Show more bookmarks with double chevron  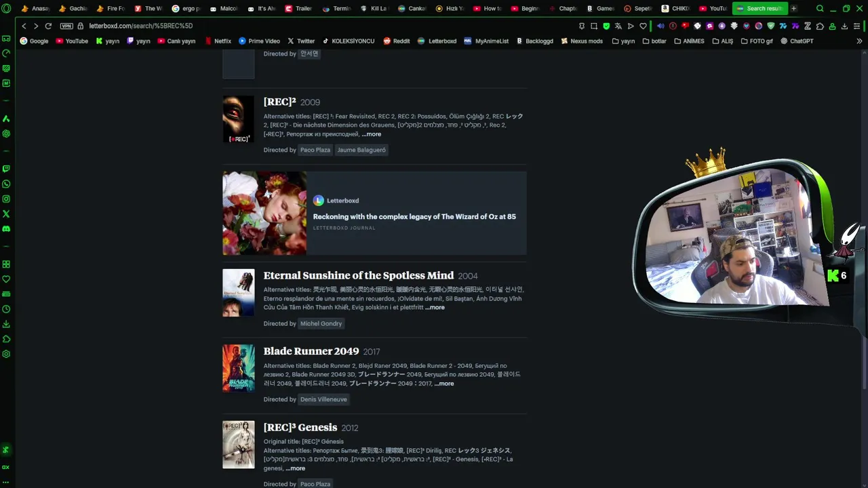click(x=859, y=41)
